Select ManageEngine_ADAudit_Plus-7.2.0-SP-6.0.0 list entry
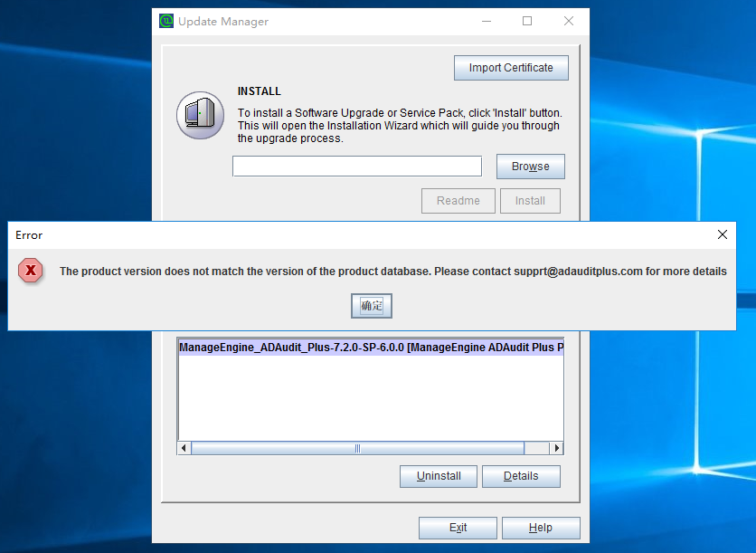 371,348
